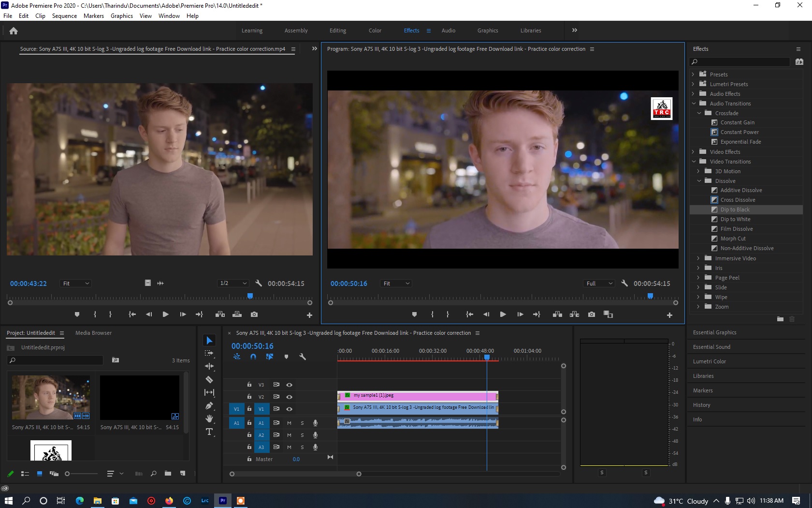
Task: Select the Track Select Forward tool
Action: (209, 353)
